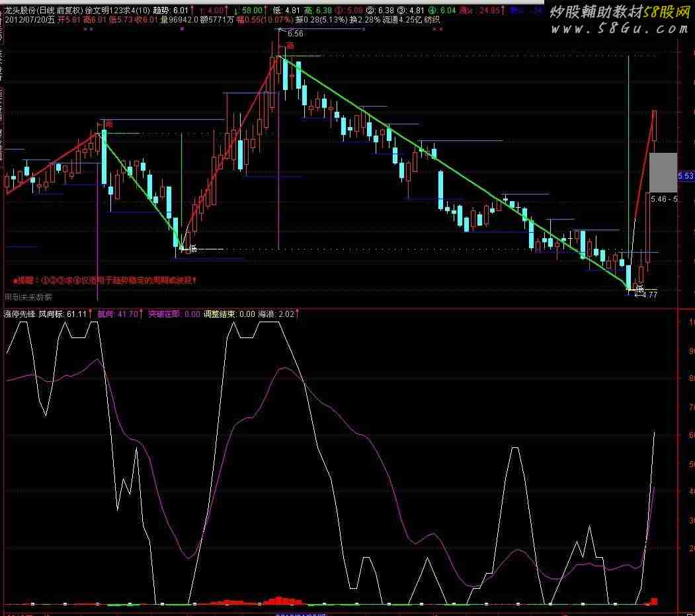Click the 低 marker near 4.77 price

(x=640, y=288)
